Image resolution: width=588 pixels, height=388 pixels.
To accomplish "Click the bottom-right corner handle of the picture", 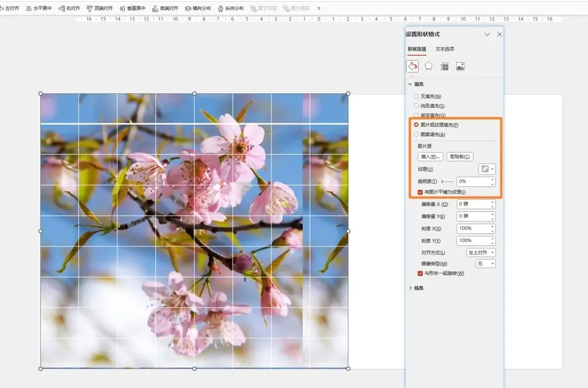I will (x=348, y=369).
